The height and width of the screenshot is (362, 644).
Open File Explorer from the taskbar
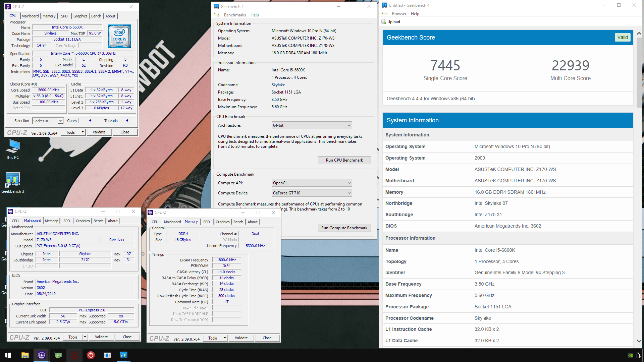pos(25,355)
